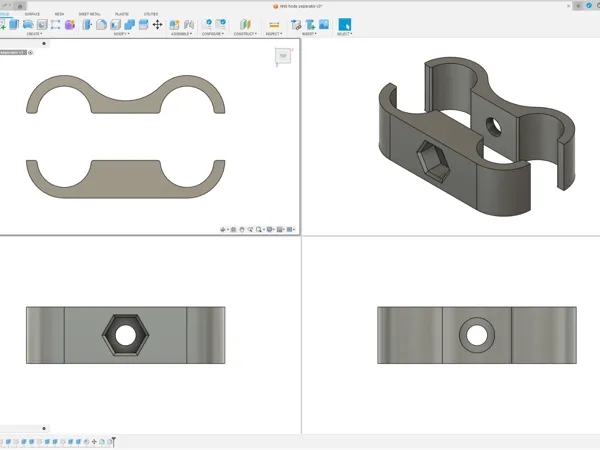Viewport: 600px width, 450px height.
Task: Click the TOP face of the ViewCube
Action: (283, 56)
